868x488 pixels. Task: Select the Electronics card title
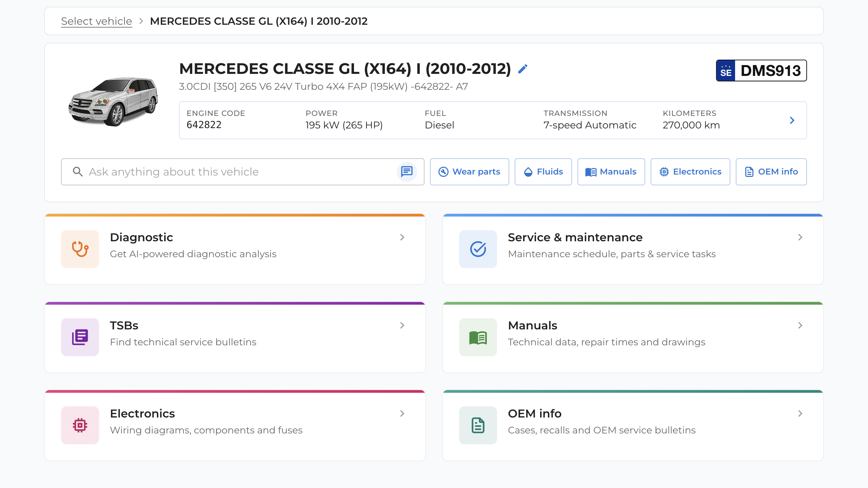click(142, 413)
